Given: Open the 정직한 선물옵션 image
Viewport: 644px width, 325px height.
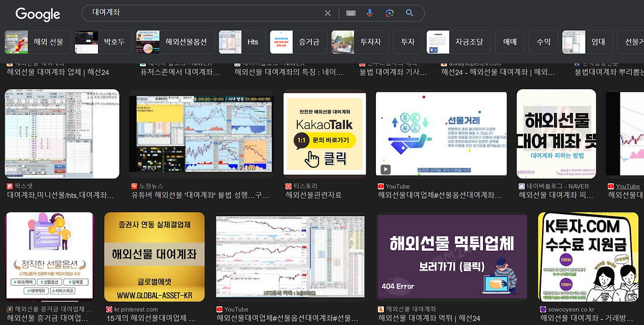Looking at the screenshot, I should pyautogui.click(x=49, y=256).
